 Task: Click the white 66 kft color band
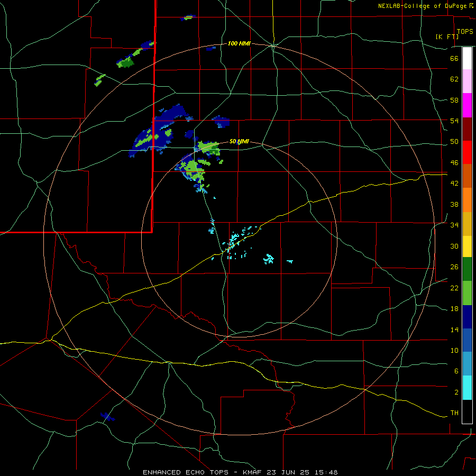click(467, 58)
